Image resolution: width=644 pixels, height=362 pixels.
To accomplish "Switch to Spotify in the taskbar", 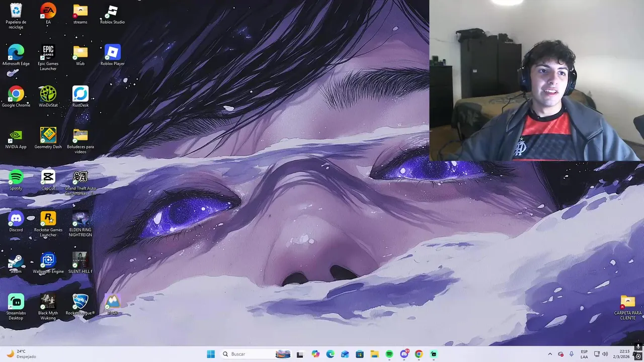I will (x=389, y=354).
